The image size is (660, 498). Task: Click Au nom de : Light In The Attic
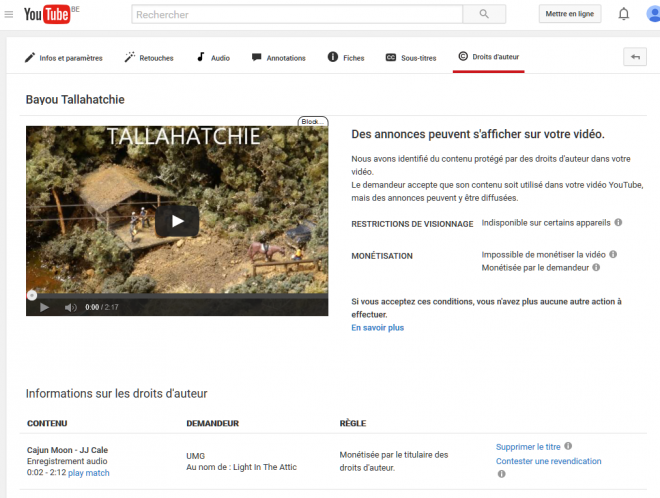coord(242,467)
